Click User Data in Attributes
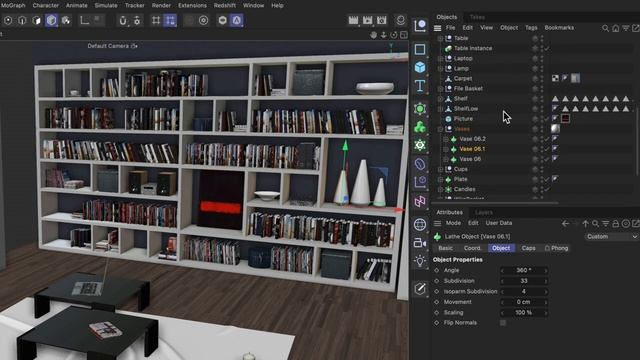640x360 pixels. 498,223
